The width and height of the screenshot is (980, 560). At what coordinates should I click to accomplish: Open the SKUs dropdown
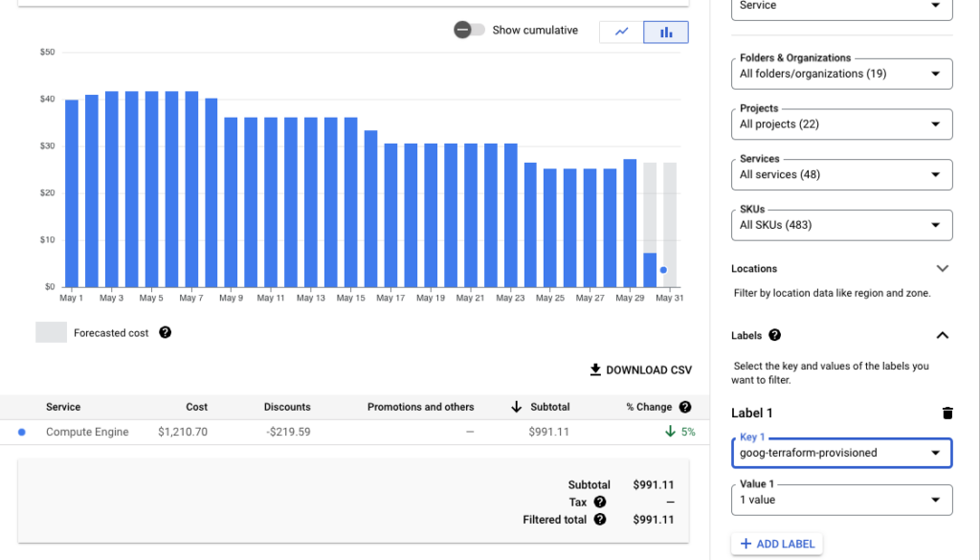tap(841, 225)
